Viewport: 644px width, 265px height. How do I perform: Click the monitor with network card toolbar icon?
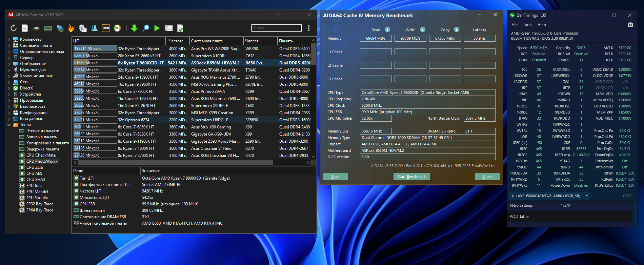coord(60,28)
